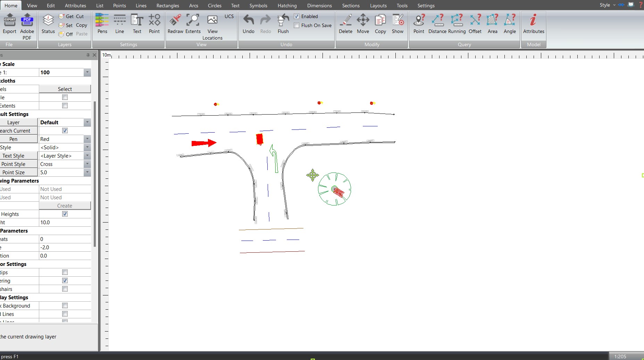644x360 pixels.
Task: Click the Select button
Action: pos(65,89)
